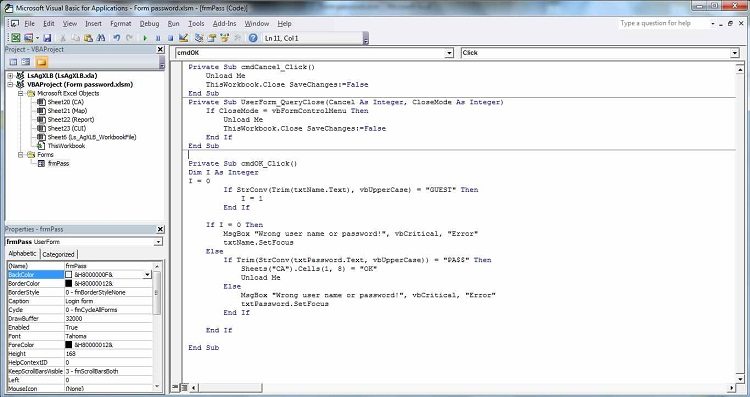Click the View Microsoft Excel toolbar icon
Viewport: 750px width, 397px height.
click(x=15, y=38)
